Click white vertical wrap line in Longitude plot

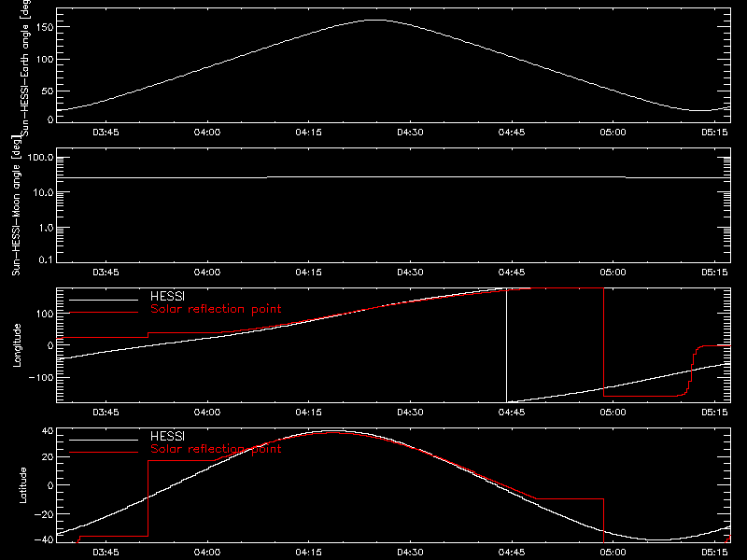click(506, 345)
